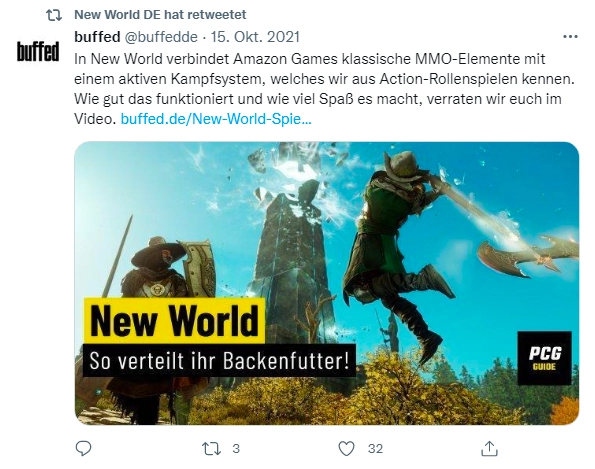595x469 pixels.
Task: Click the @buffedde handle
Action: pos(161,37)
